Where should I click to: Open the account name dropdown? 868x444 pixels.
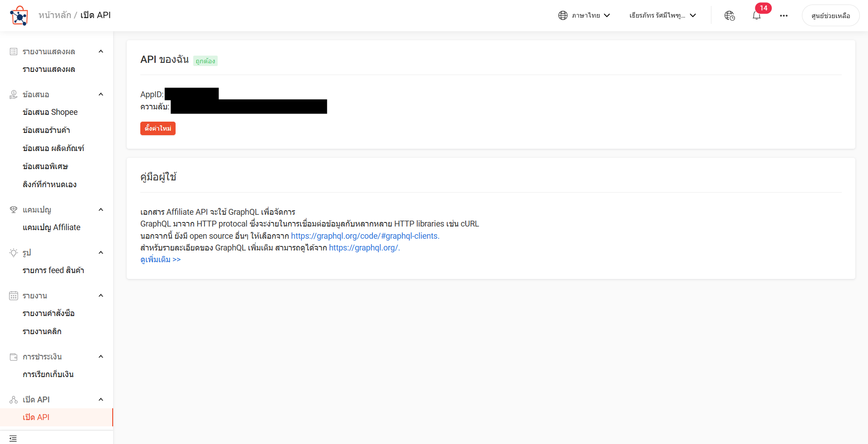[662, 15]
